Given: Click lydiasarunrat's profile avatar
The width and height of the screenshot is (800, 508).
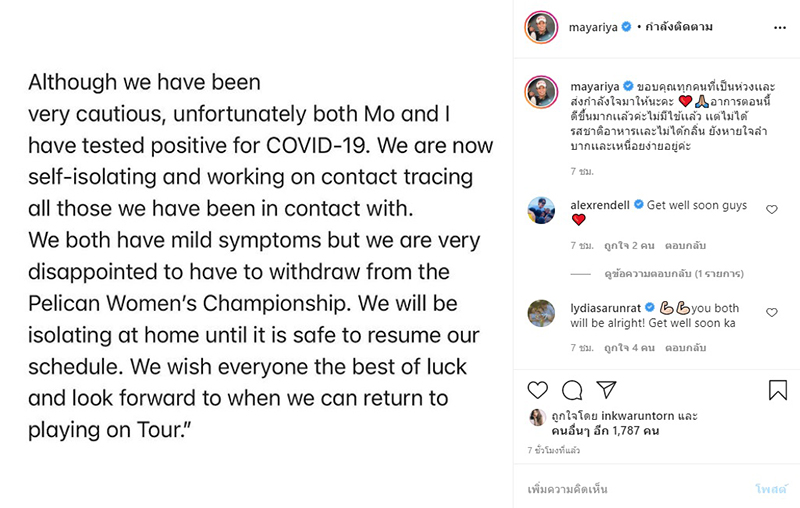Looking at the screenshot, I should (x=541, y=313).
